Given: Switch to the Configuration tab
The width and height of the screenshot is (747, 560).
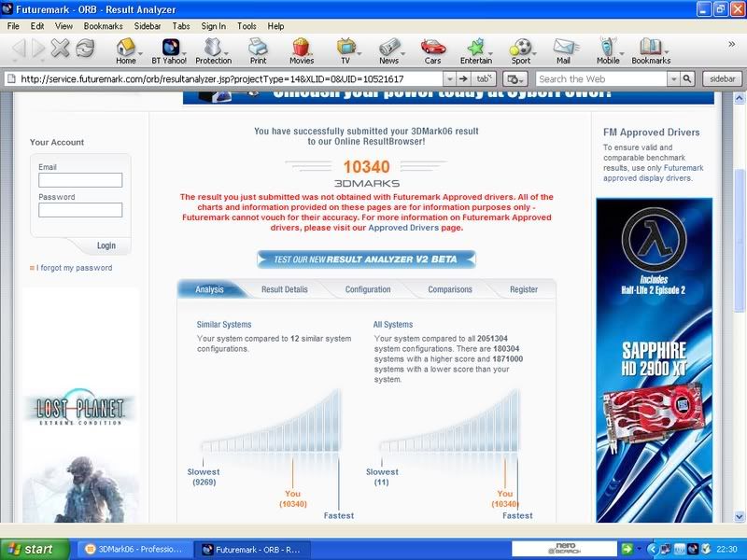Looking at the screenshot, I should pyautogui.click(x=368, y=289).
